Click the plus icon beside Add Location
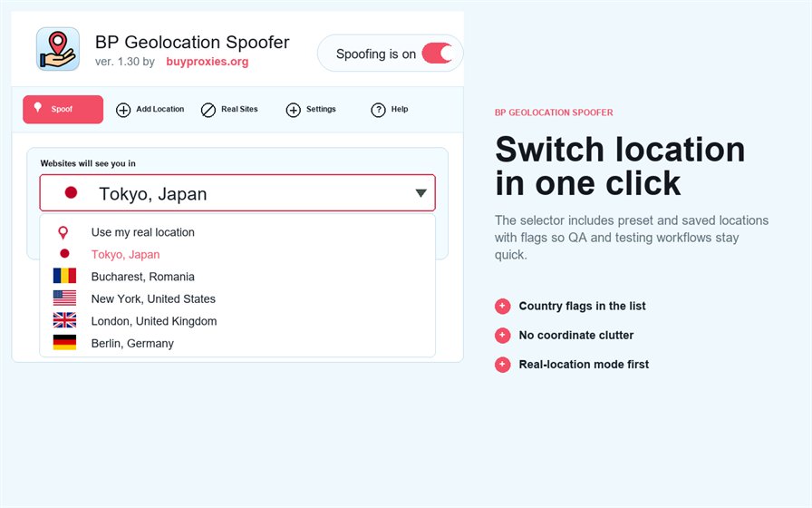 (x=122, y=110)
